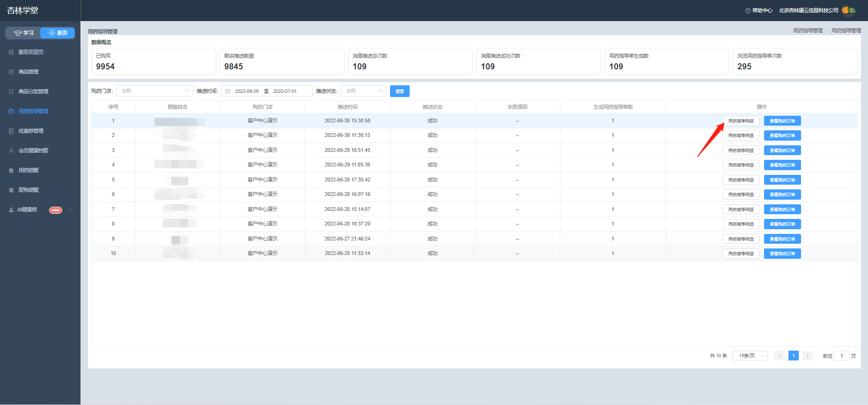Click the start date 2022-06-25 field
This screenshot has width=868, height=405.
click(247, 91)
